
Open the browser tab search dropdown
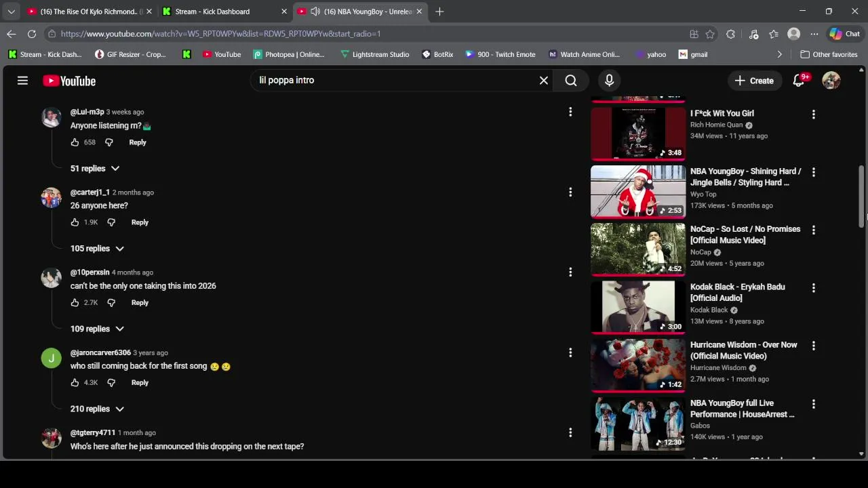click(x=11, y=12)
